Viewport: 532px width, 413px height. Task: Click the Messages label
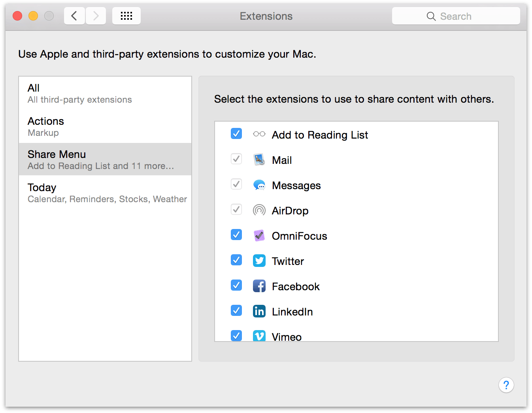tap(296, 186)
